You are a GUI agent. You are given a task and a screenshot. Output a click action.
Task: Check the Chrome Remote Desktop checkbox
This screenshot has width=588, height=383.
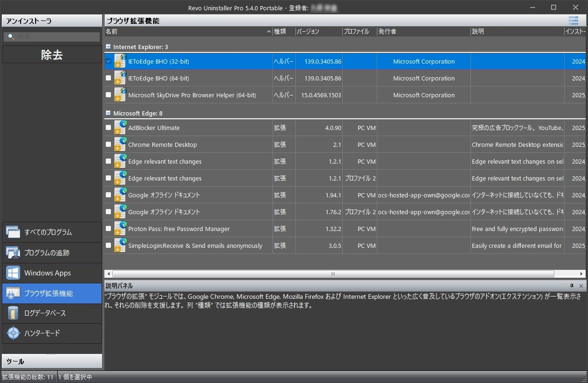(x=109, y=145)
